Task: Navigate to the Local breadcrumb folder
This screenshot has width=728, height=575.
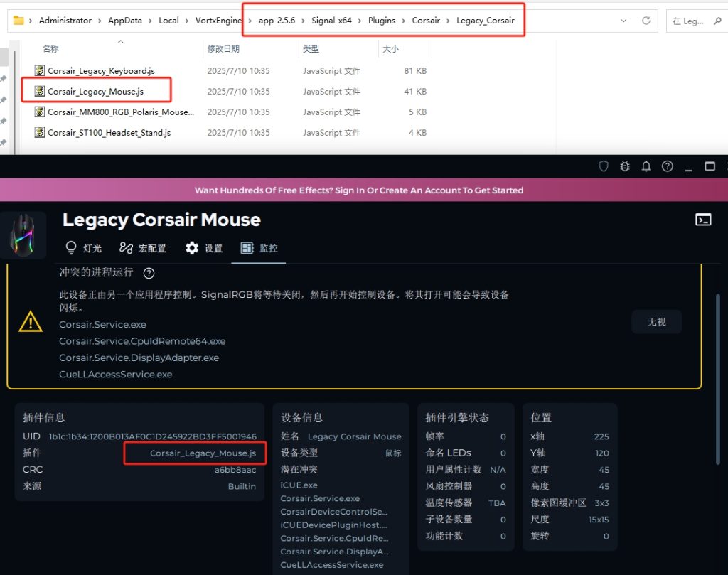Action: (x=168, y=21)
